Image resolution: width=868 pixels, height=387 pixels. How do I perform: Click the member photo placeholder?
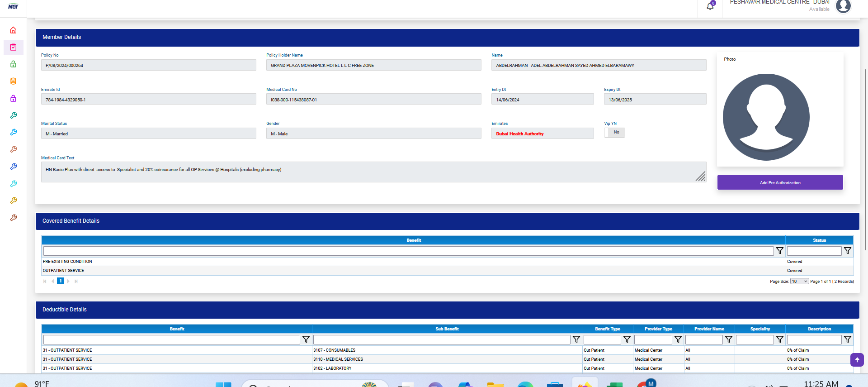coord(766,117)
